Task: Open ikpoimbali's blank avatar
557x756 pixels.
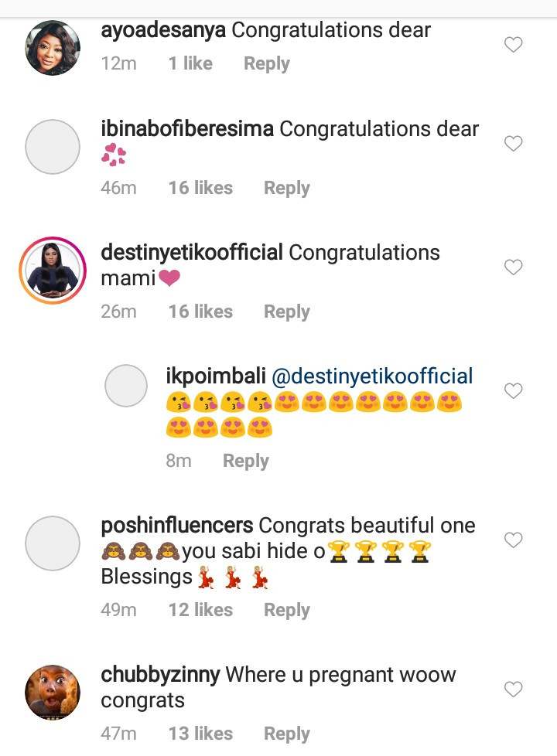Action: [x=126, y=386]
